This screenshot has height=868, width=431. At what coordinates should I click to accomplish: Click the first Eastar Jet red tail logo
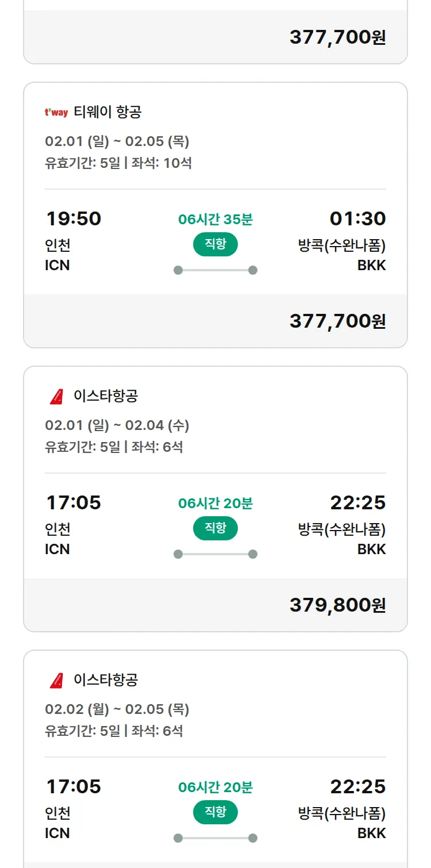[x=56, y=396]
